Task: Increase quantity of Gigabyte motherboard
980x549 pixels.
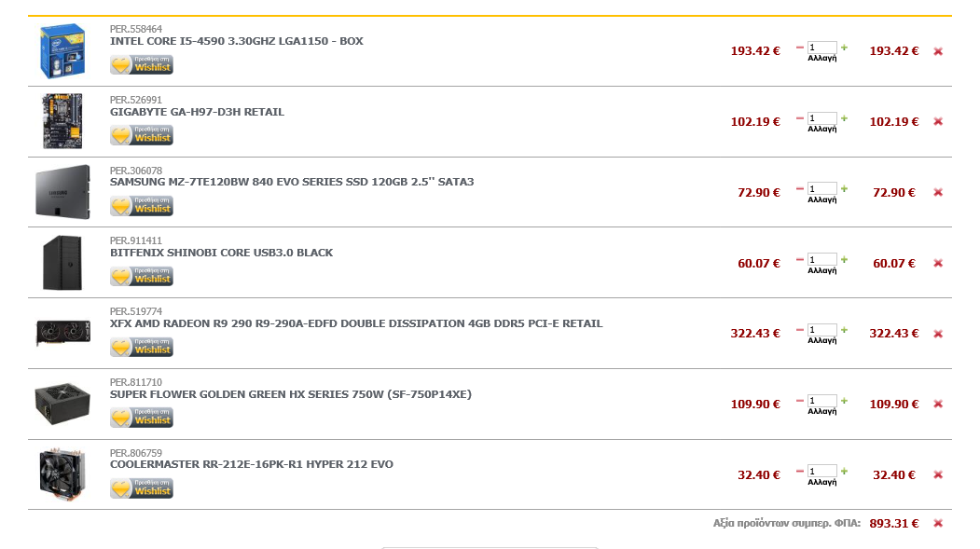Action: 844,118
